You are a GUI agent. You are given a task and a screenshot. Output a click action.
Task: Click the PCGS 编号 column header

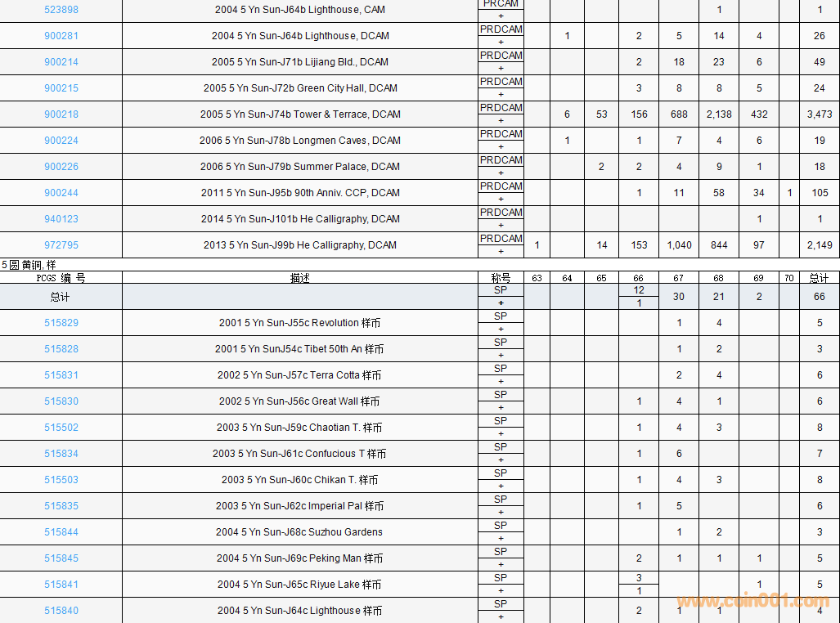pyautogui.click(x=61, y=278)
